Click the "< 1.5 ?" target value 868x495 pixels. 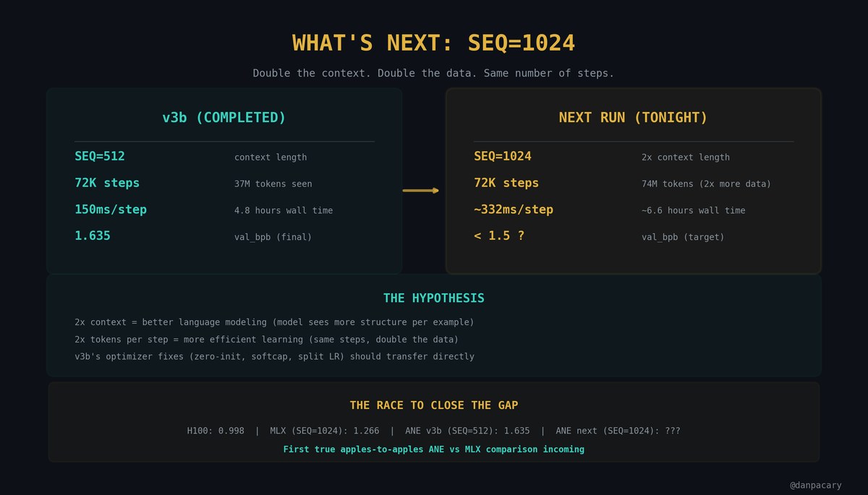point(499,236)
